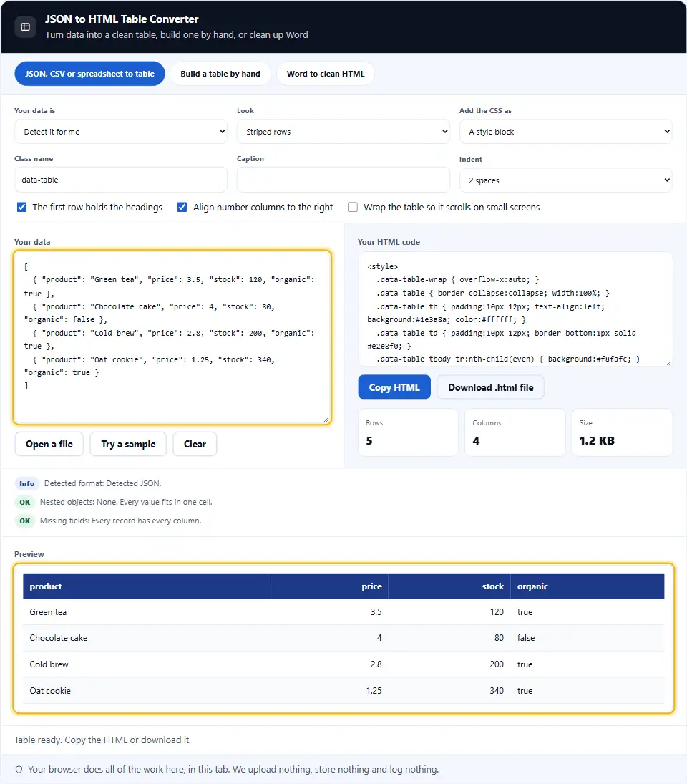
Task: Click the resize handle of Your data textarea
Action: pyautogui.click(x=326, y=420)
